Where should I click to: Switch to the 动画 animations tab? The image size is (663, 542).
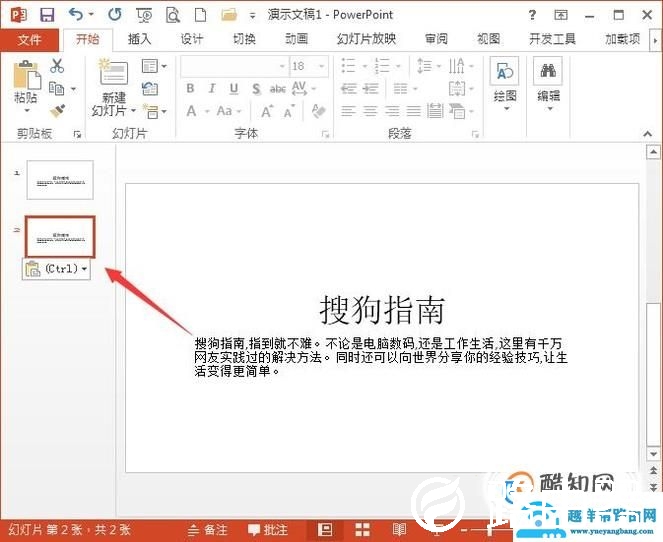pos(296,39)
